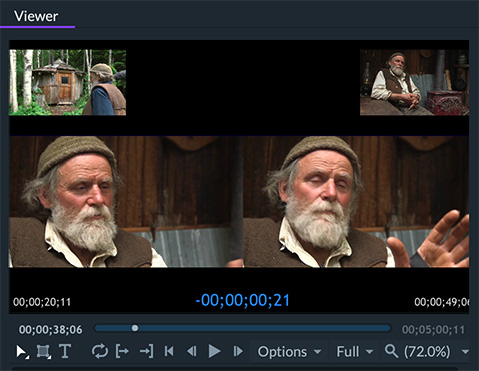Click the magnifier zoom icon
This screenshot has width=479, height=371.
click(391, 351)
